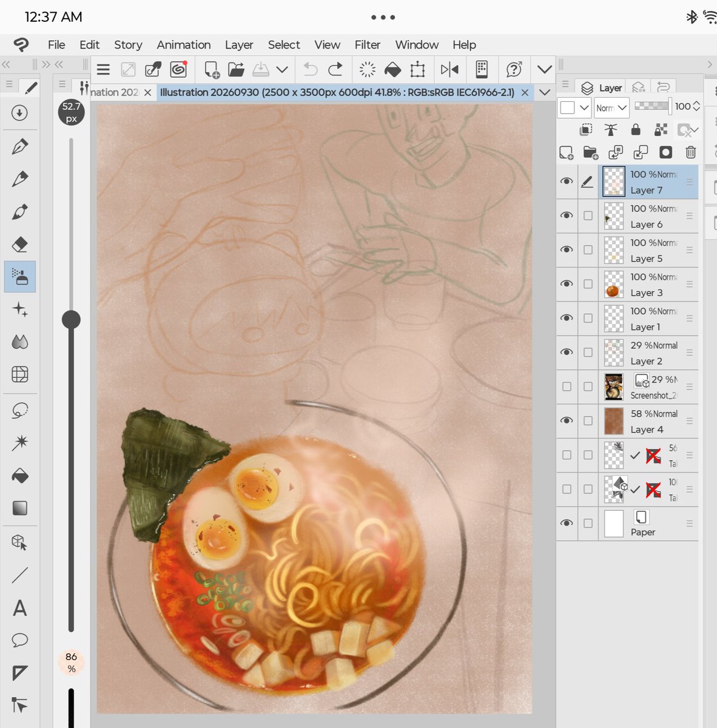Select the Airbrush tool
This screenshot has width=717, height=728.
point(20,277)
